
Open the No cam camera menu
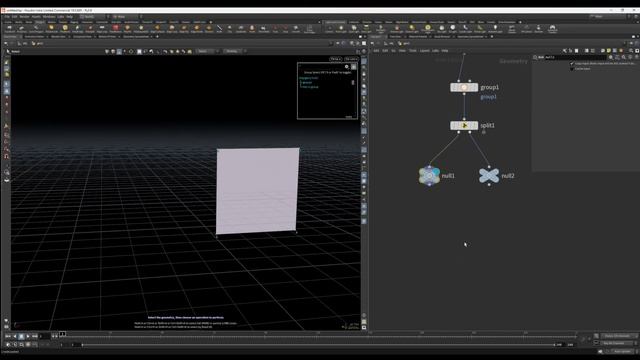pos(351,59)
